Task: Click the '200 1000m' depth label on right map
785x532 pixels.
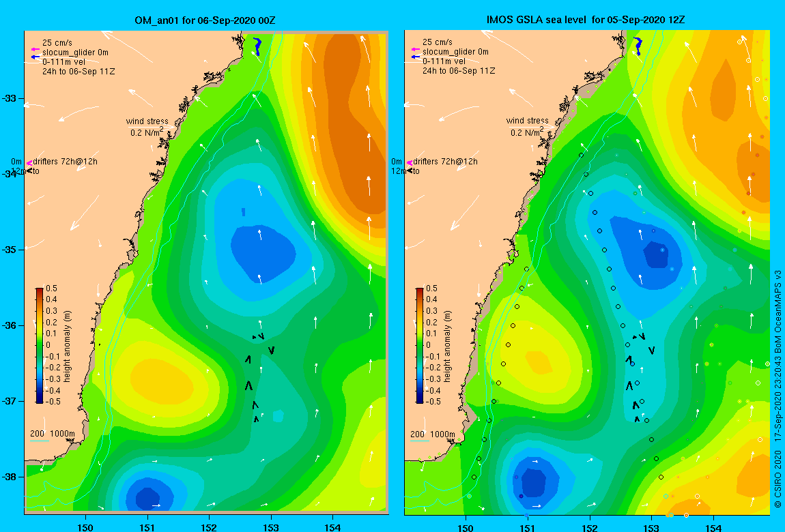Action: (x=433, y=434)
